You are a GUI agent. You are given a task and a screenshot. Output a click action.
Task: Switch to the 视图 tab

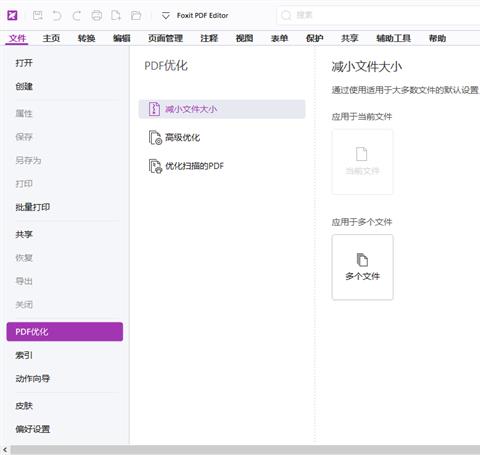point(244,38)
